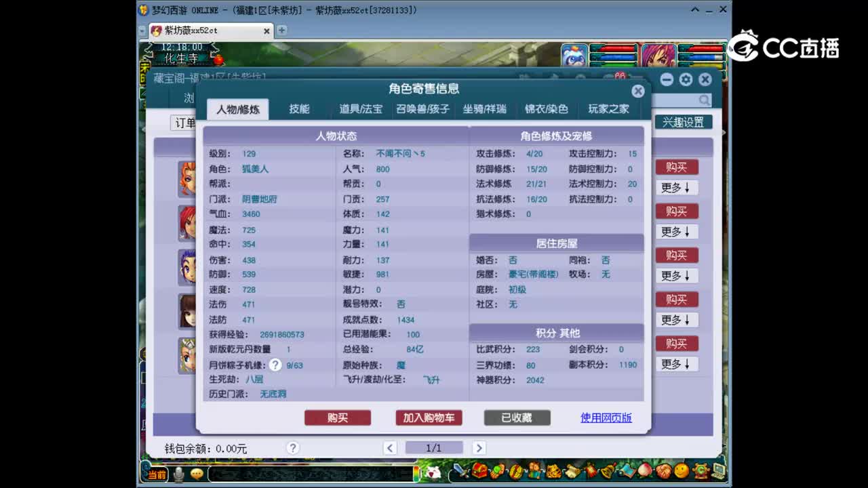Viewport: 868px width, 488px height.
Task: Click the microphone voice icon
Action: click(x=178, y=474)
